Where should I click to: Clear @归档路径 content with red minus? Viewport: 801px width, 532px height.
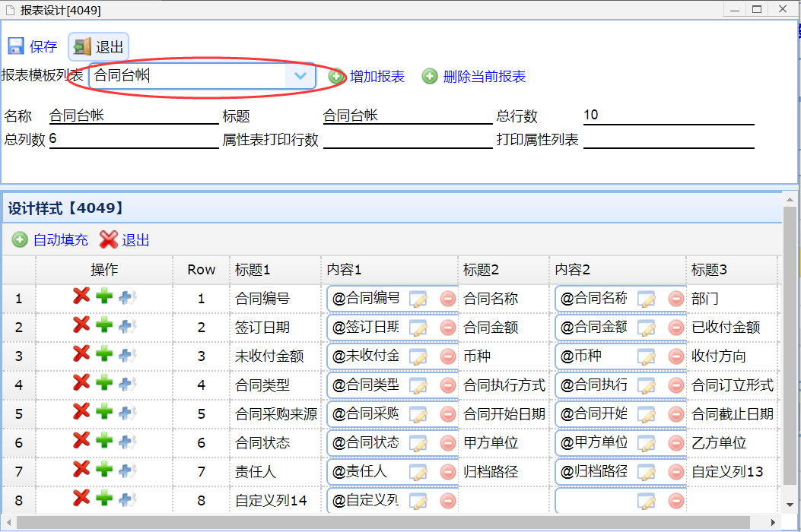coord(676,472)
